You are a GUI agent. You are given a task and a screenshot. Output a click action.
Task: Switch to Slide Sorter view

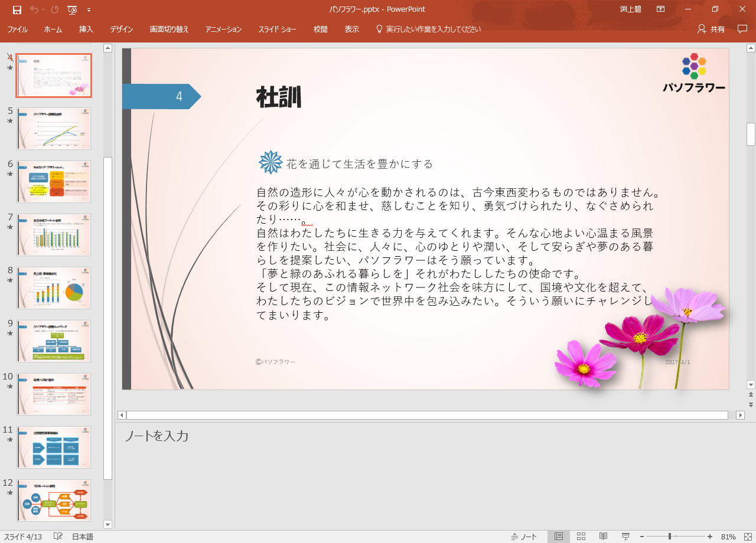tap(581, 537)
